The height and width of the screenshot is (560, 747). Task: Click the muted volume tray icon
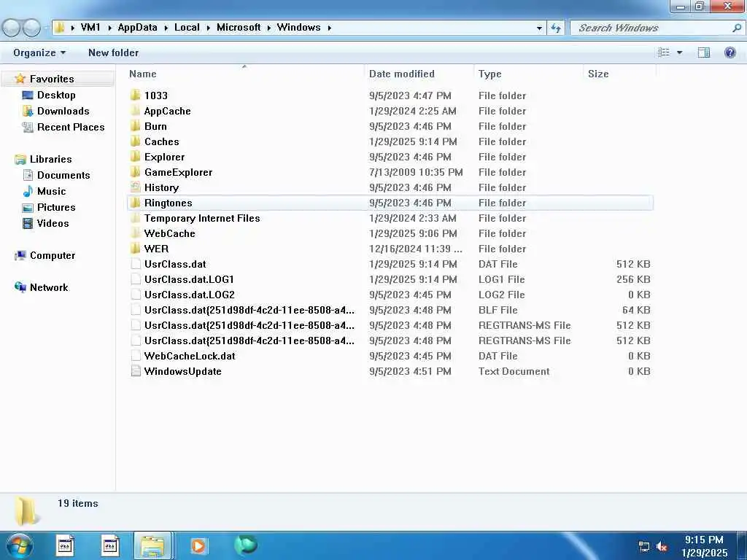point(662,546)
